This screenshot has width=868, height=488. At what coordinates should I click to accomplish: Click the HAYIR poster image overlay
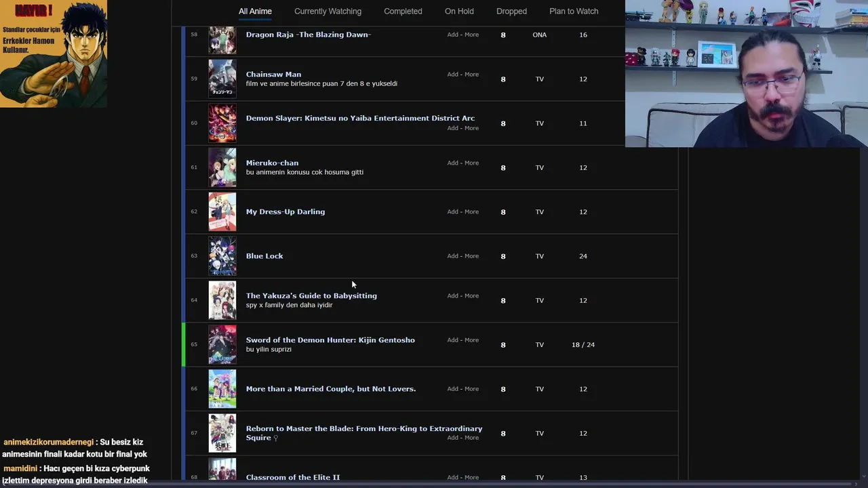point(54,54)
